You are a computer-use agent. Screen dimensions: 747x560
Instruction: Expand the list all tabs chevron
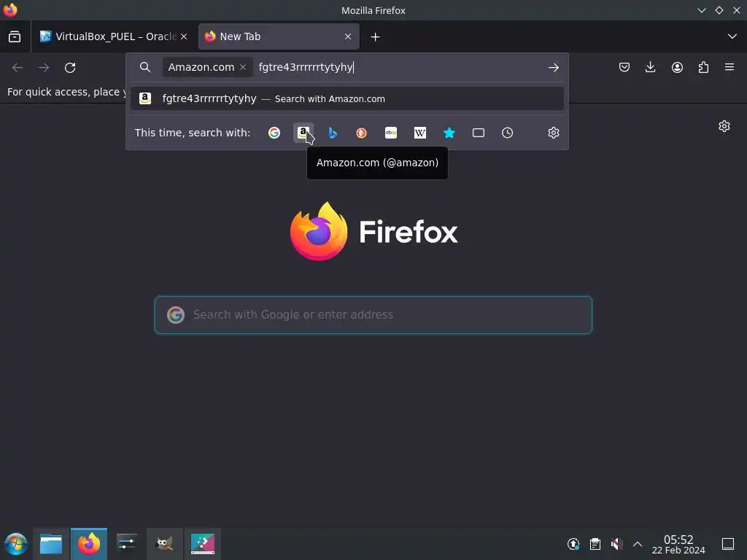[x=732, y=36]
